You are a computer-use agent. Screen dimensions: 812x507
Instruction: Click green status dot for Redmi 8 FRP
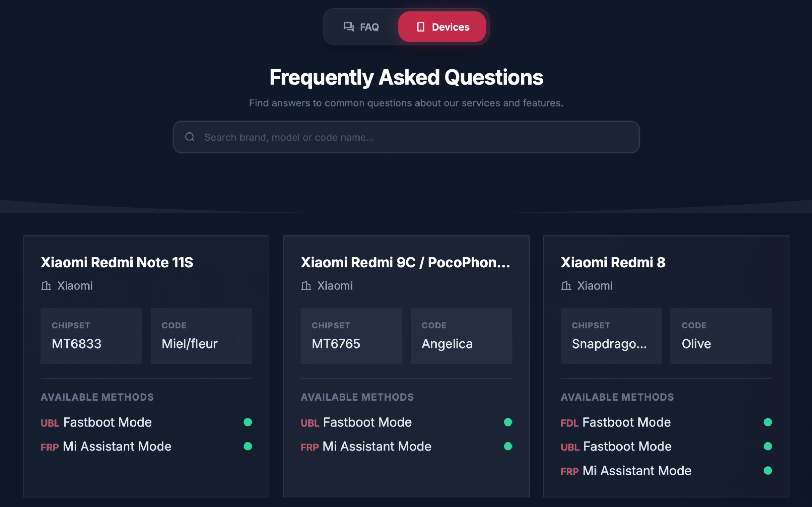click(x=768, y=471)
